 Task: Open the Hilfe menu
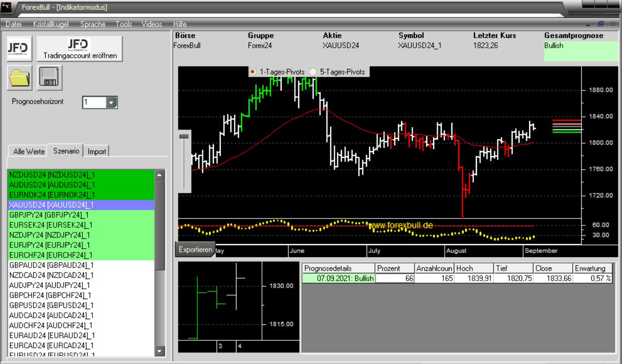(180, 24)
